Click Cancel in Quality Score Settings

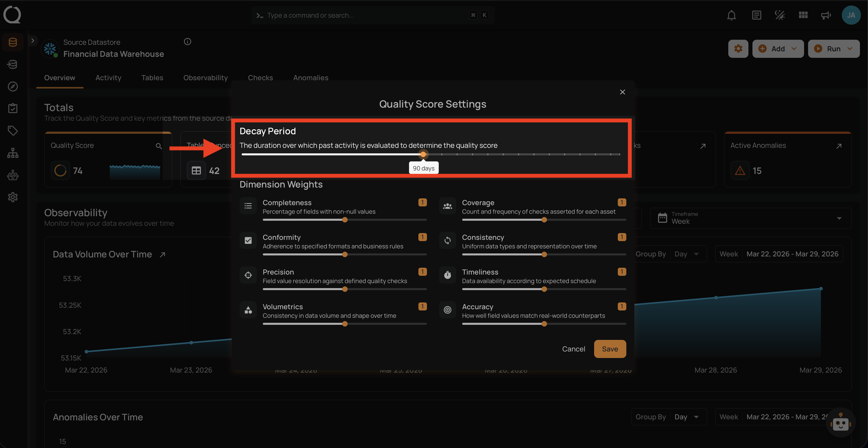(x=573, y=349)
